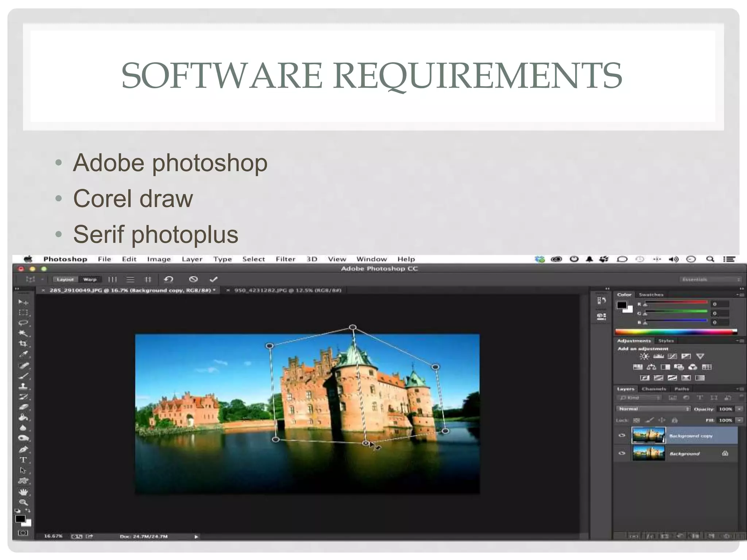Select the Clone Stamp tool
Viewport: 747px width, 560px height.
click(23, 386)
